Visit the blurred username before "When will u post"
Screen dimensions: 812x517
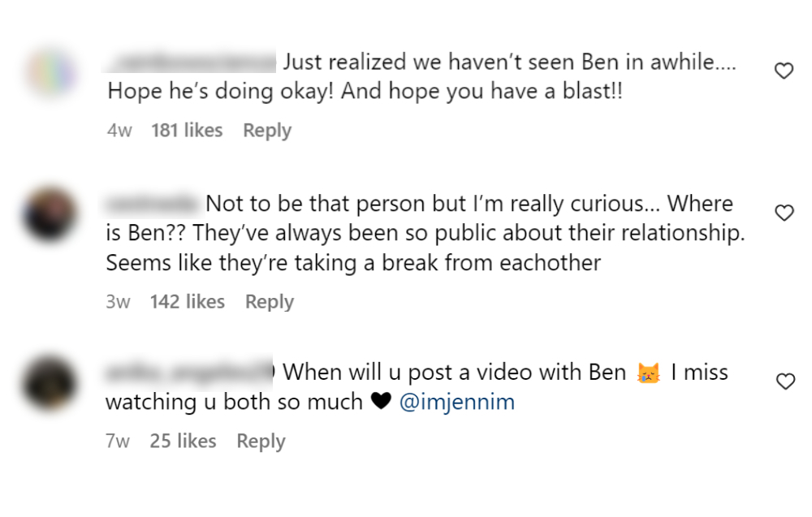tap(190, 373)
